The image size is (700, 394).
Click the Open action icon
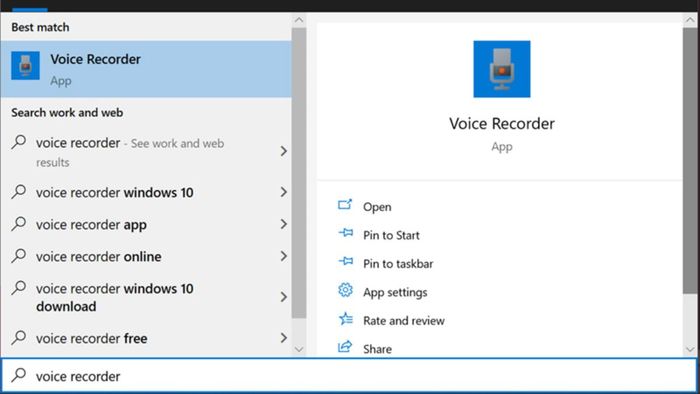click(x=345, y=206)
